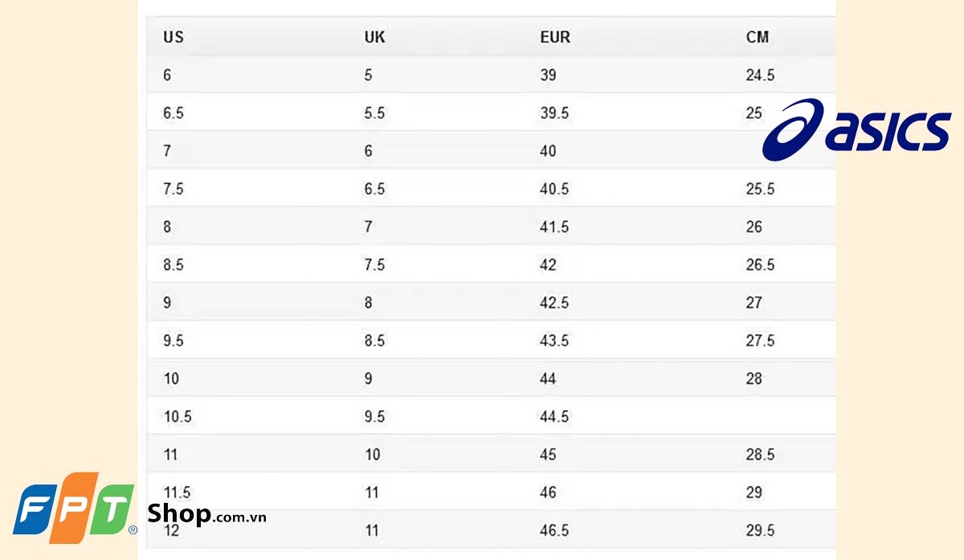Click EUR size 43.5 cell
Viewport: 964px width, 560px height.
click(554, 341)
